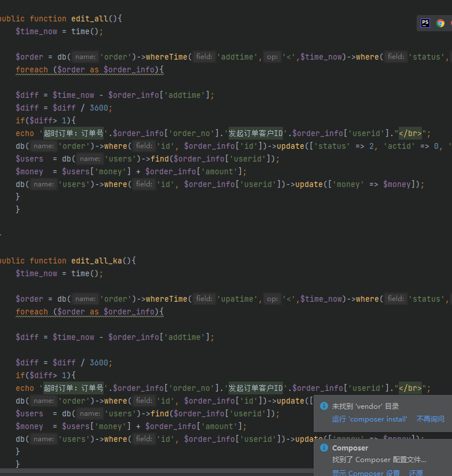Click 'field:' hint before 'upatime' string
The width and height of the screenshot is (452, 476).
(204, 299)
